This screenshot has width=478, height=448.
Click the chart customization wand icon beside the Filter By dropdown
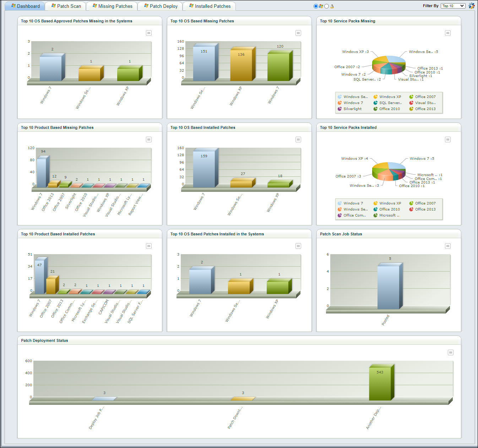point(472,6)
